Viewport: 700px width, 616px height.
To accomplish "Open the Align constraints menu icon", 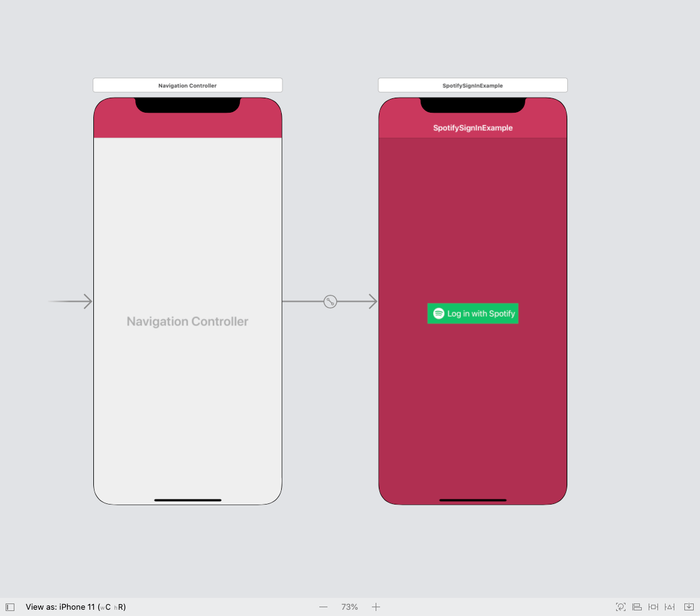I will click(x=637, y=607).
